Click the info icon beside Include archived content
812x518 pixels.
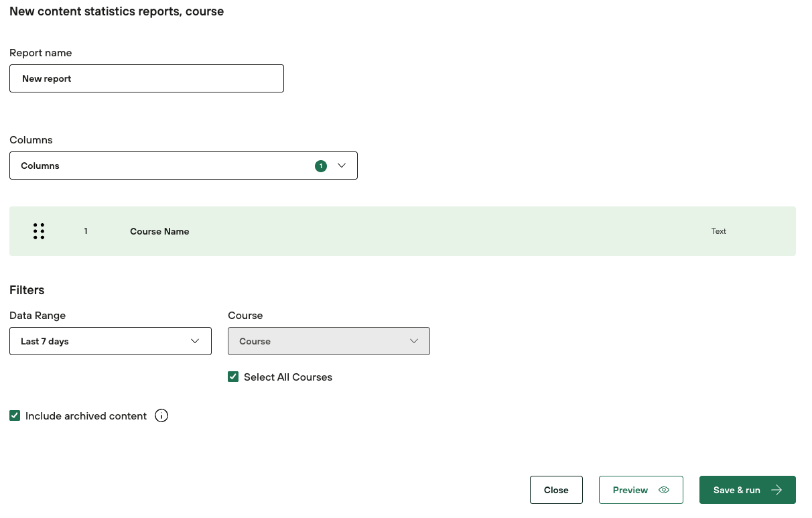click(x=161, y=416)
